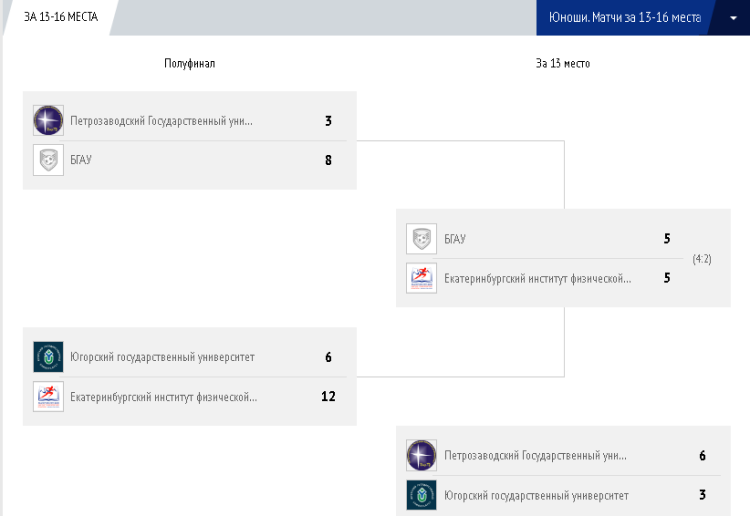Click БГАУ logo in 13th place match
The width and height of the screenshot is (750, 516).
pos(422,239)
